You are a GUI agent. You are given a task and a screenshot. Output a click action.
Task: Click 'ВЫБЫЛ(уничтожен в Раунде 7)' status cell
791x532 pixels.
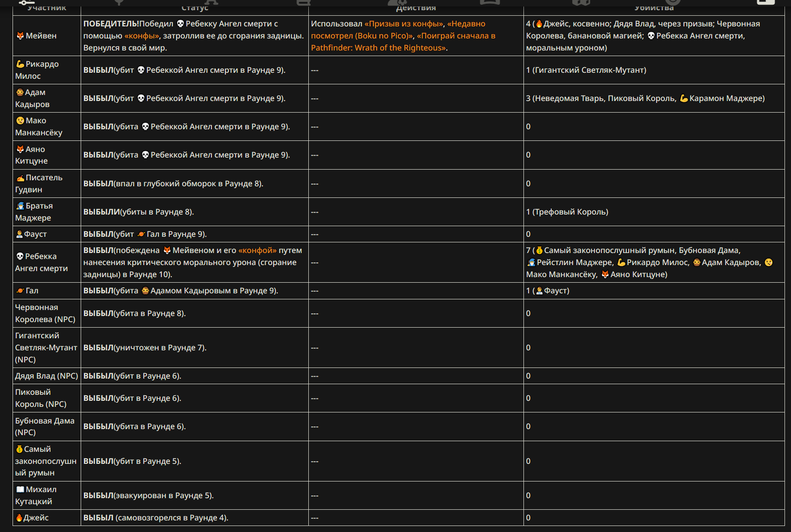pyautogui.click(x=195, y=348)
